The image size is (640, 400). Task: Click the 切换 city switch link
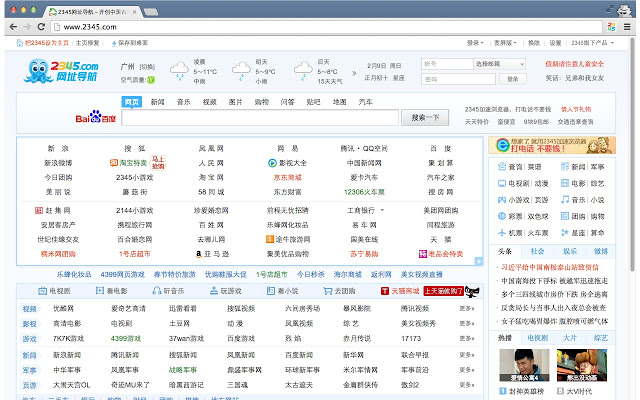coord(147,67)
